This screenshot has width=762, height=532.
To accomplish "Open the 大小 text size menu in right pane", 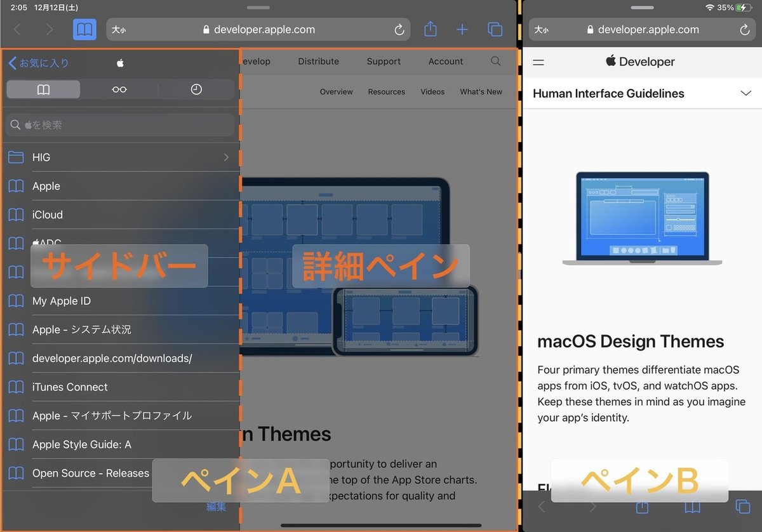I will 542,30.
